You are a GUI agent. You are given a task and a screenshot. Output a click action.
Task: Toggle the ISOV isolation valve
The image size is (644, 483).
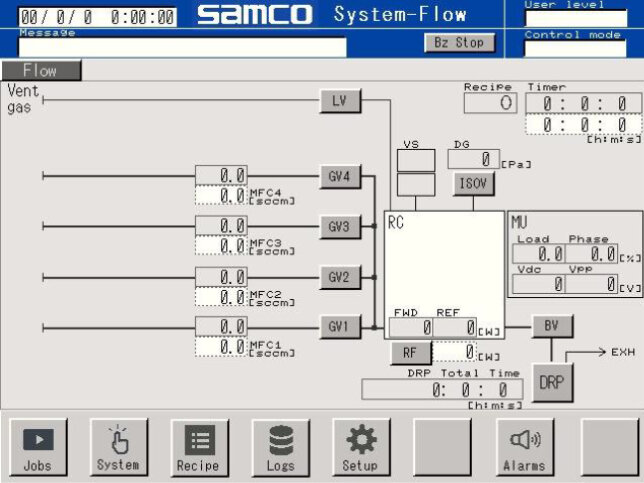pyautogui.click(x=474, y=184)
